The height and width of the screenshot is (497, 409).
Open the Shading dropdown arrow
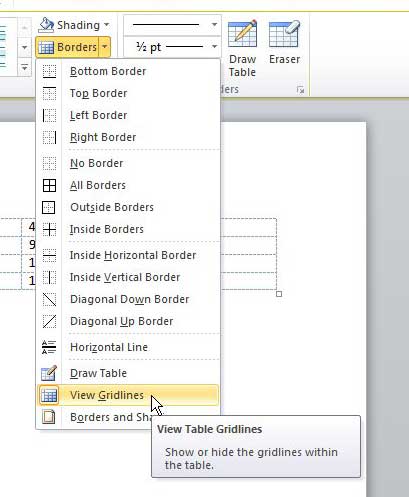click(106, 25)
